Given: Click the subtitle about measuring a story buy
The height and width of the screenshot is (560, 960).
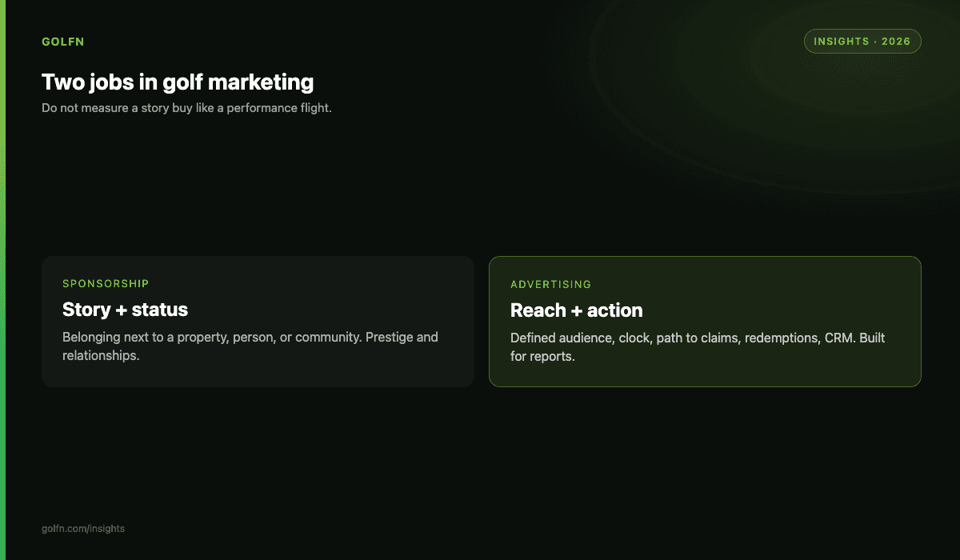Looking at the screenshot, I should 186,108.
